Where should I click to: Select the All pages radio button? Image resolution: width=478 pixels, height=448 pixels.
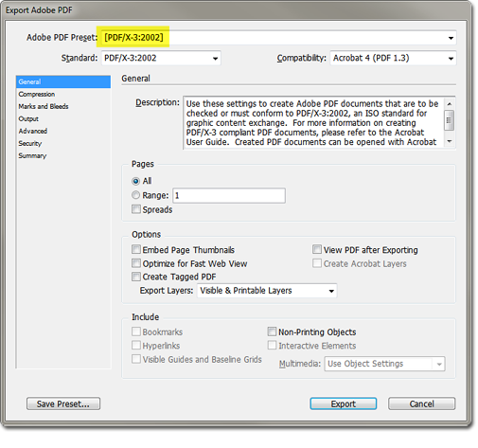tap(135, 181)
